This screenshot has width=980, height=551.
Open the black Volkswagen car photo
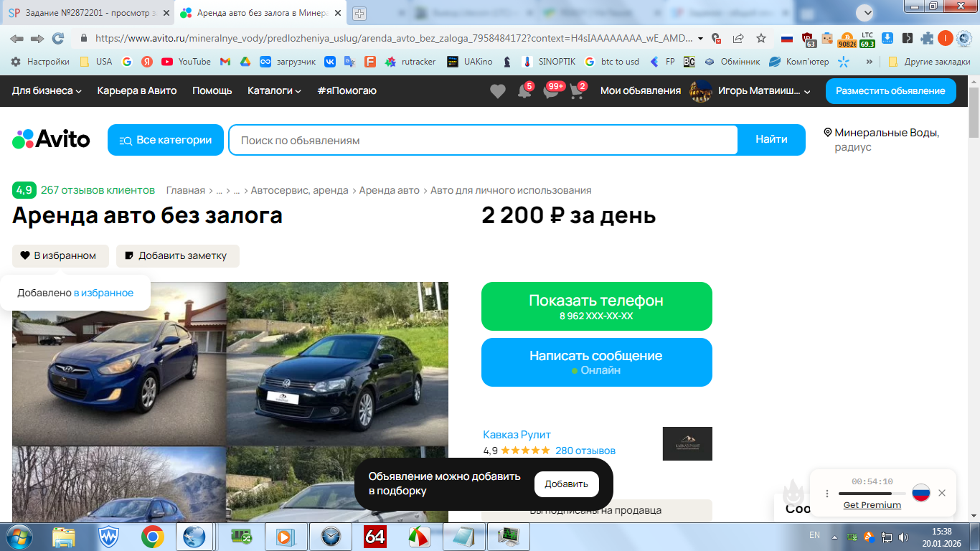tap(337, 364)
